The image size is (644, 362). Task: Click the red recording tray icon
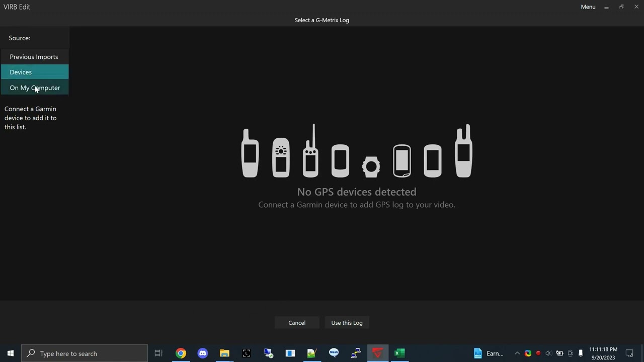coord(538,353)
